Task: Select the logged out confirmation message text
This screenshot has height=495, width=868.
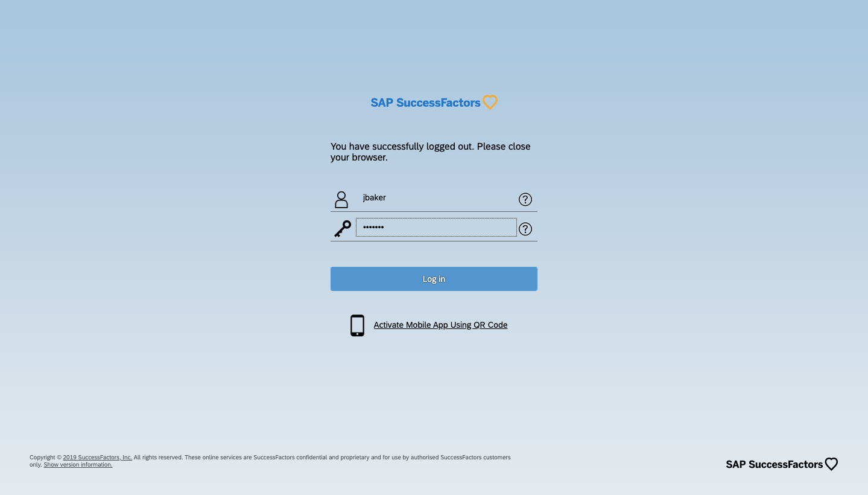Action: pos(430,152)
